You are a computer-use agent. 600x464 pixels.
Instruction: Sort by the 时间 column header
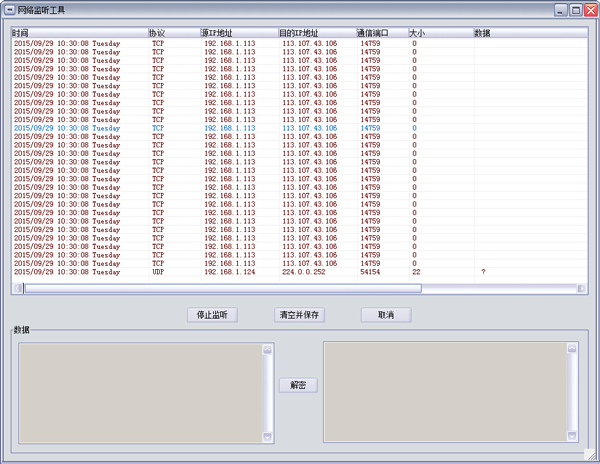pyautogui.click(x=80, y=33)
